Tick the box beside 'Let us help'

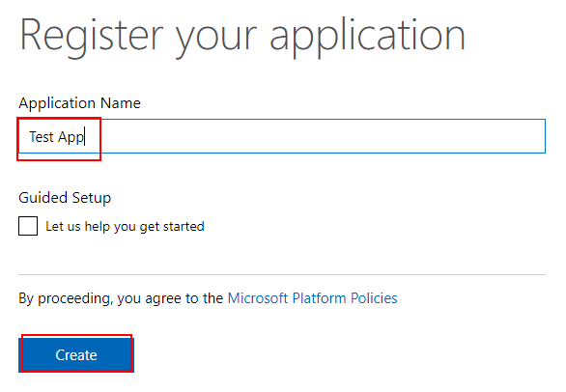[x=28, y=226]
